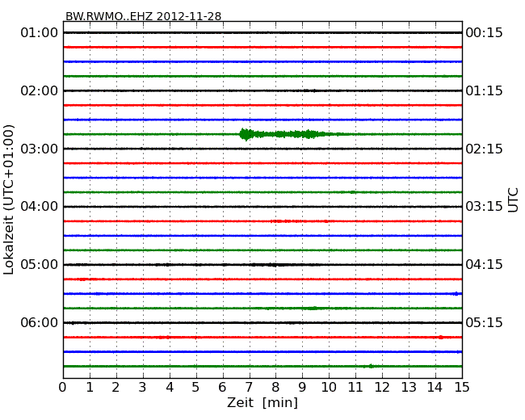Click x-axis tick label 9
The height and width of the screenshot is (420, 525).
pyautogui.click(x=302, y=388)
